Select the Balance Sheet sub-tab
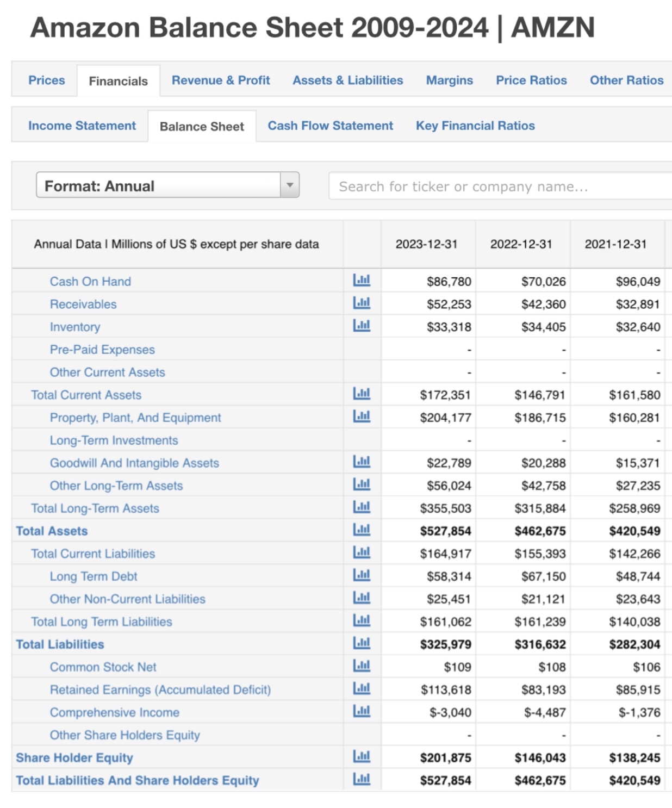 point(202,126)
